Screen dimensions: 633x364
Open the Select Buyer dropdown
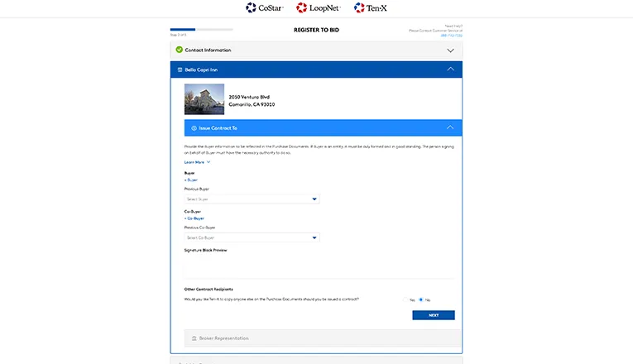252,199
